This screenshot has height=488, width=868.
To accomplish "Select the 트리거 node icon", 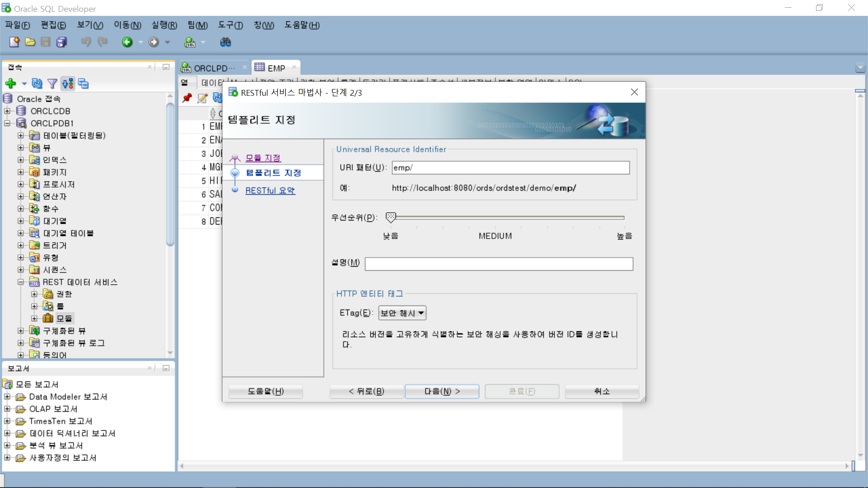I will (x=34, y=245).
